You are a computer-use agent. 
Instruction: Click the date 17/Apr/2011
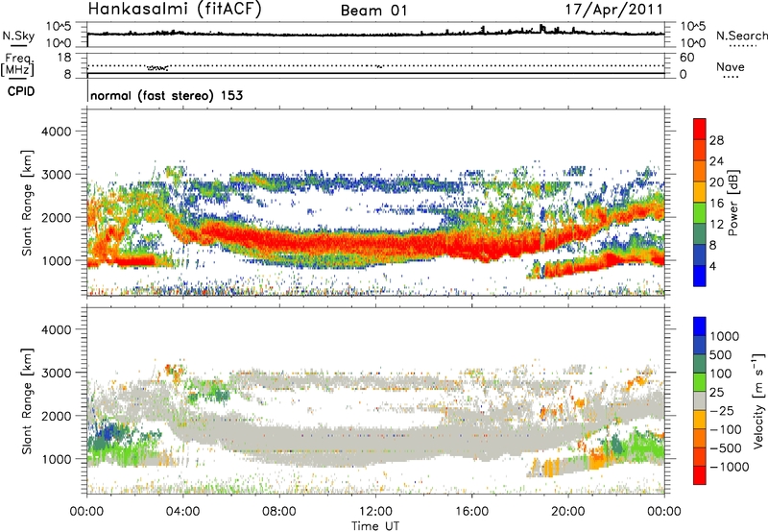click(614, 10)
